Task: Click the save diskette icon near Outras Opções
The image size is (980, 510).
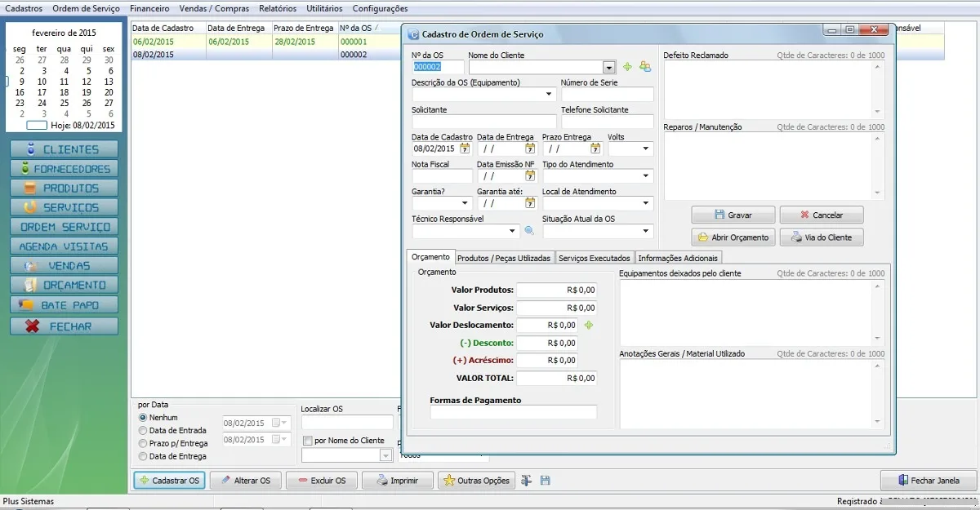Action: pyautogui.click(x=546, y=481)
